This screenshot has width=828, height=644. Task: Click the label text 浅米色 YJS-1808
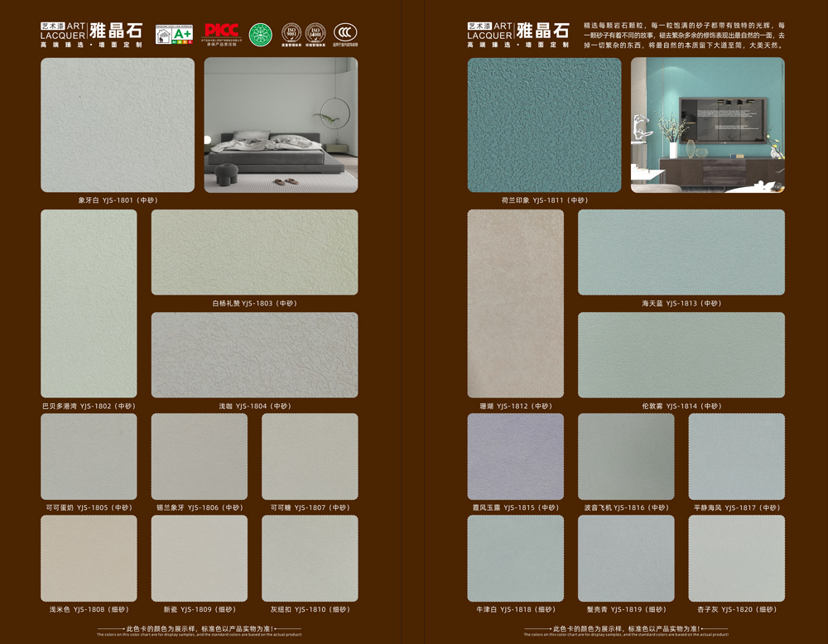pos(77,609)
